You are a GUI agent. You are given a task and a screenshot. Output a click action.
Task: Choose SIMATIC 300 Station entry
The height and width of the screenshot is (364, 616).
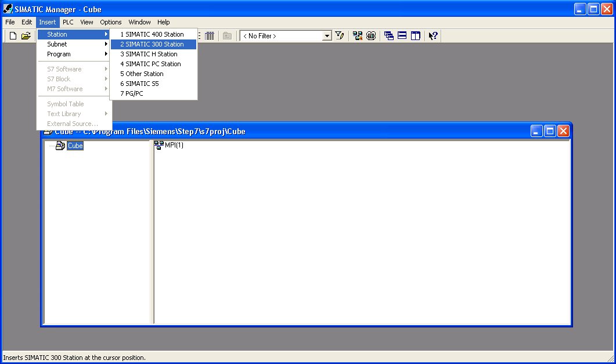[153, 44]
